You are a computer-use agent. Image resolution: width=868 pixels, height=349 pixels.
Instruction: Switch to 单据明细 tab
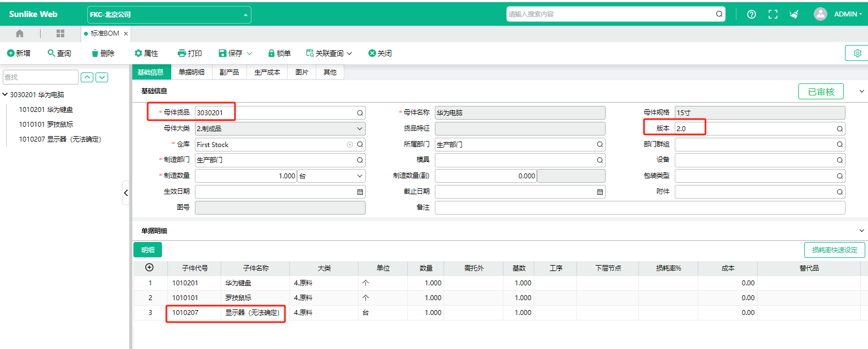tap(192, 72)
